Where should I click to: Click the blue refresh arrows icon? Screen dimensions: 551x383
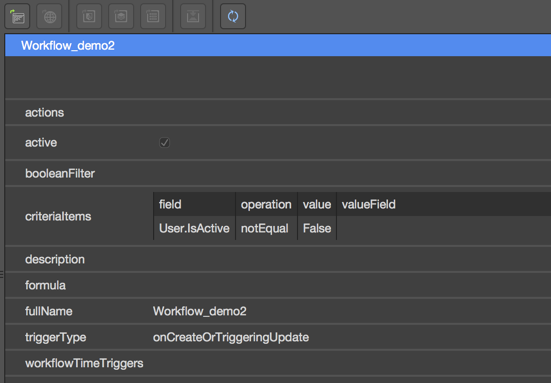(x=233, y=16)
